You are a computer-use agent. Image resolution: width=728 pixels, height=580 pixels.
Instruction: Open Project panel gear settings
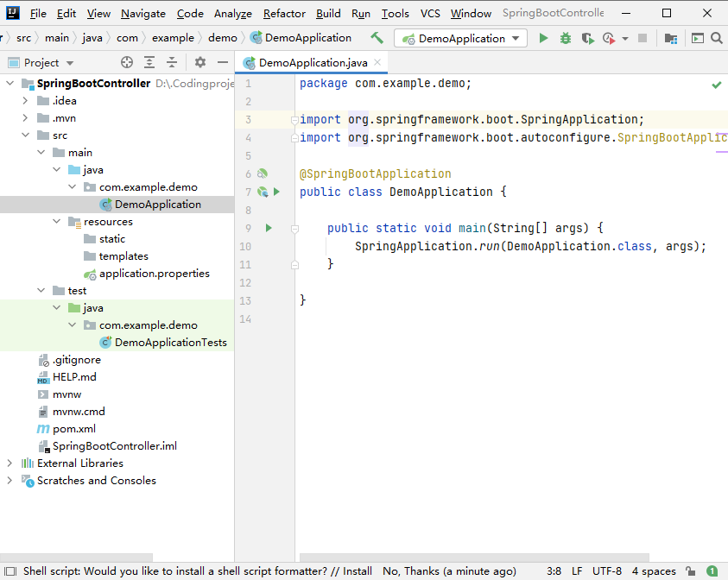tap(200, 62)
